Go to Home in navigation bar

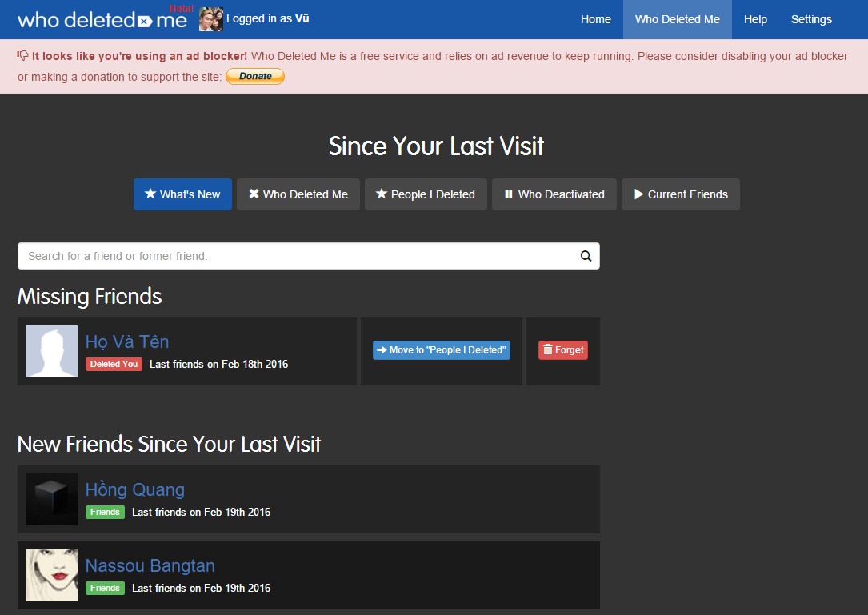(x=595, y=19)
